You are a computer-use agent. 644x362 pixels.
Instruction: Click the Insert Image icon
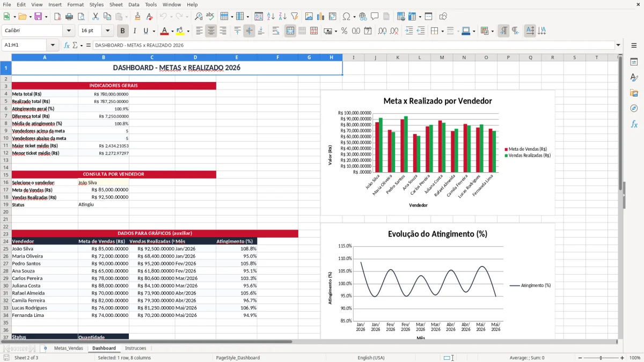(x=309, y=17)
